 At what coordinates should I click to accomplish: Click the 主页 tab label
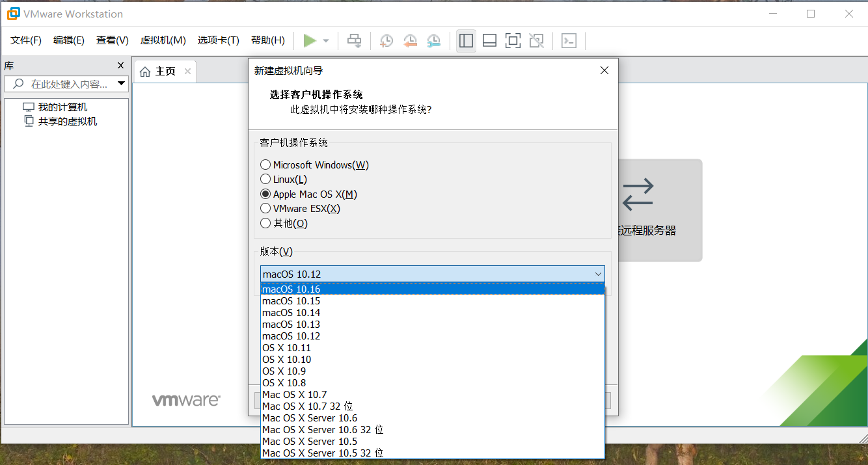[165, 72]
